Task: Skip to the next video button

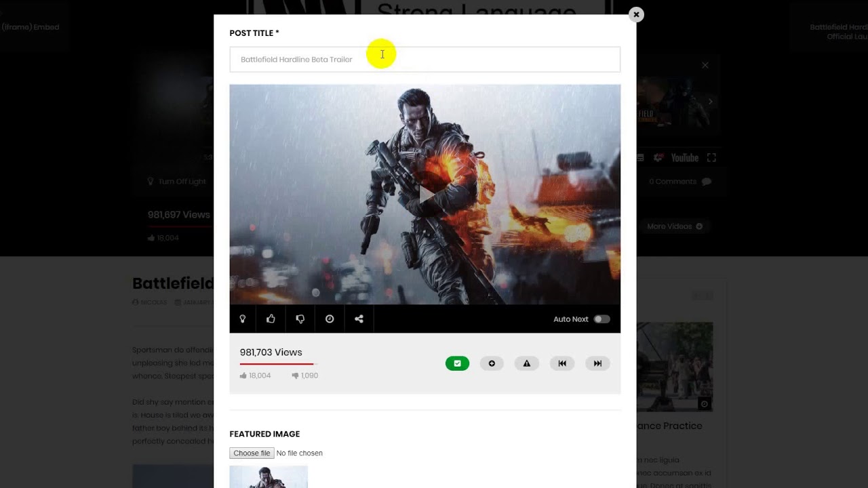Action: point(597,363)
